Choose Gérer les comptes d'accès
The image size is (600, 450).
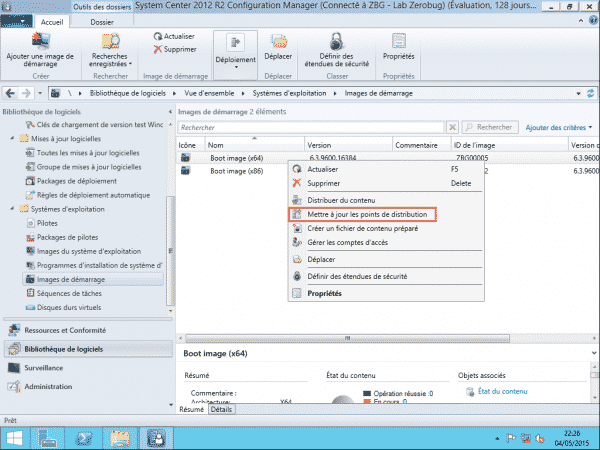(386, 243)
